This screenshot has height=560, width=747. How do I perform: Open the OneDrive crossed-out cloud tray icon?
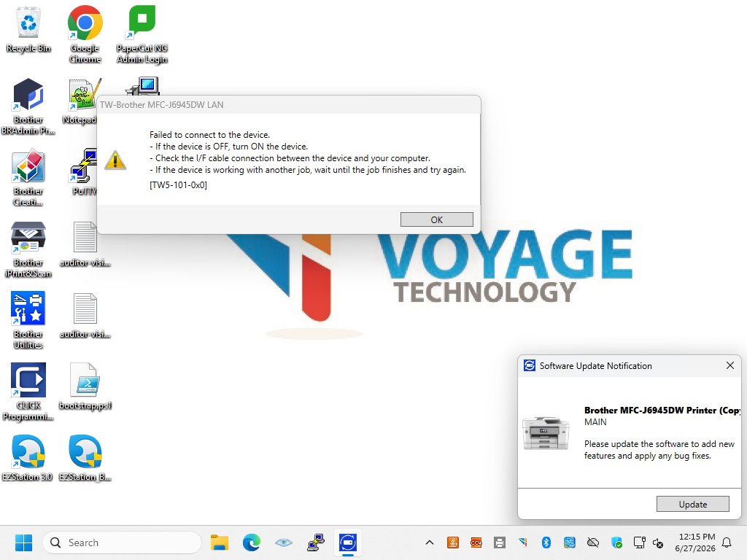tap(592, 542)
